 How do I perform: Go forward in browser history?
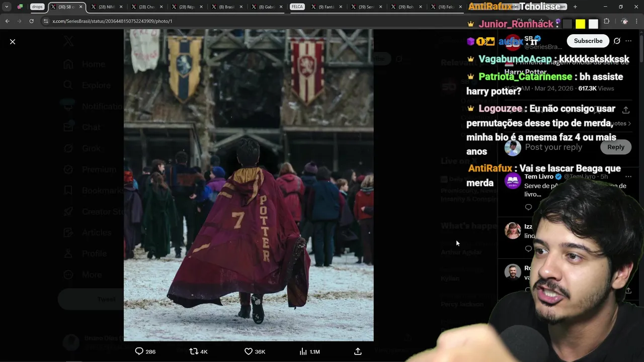coord(19,21)
